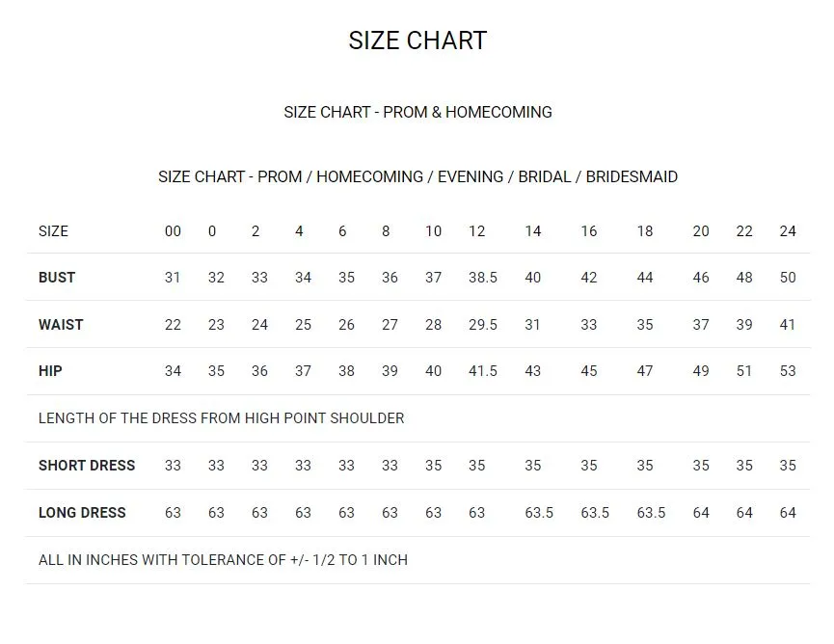The width and height of the screenshot is (834, 644).
Task: Click the HIP row label
Action: pyautogui.click(x=50, y=370)
